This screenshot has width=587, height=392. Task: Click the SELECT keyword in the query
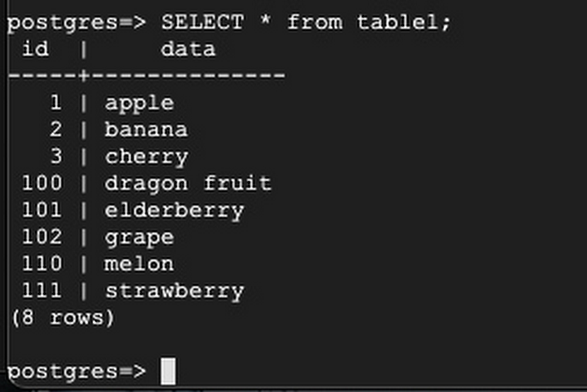tap(202, 23)
